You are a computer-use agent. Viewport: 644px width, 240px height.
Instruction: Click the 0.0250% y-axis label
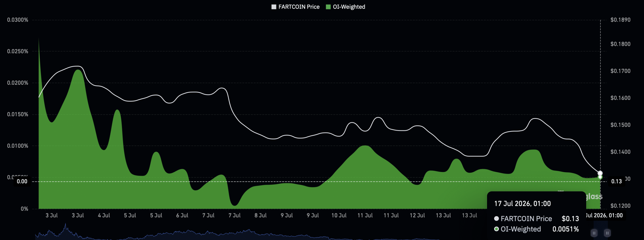tap(18, 51)
